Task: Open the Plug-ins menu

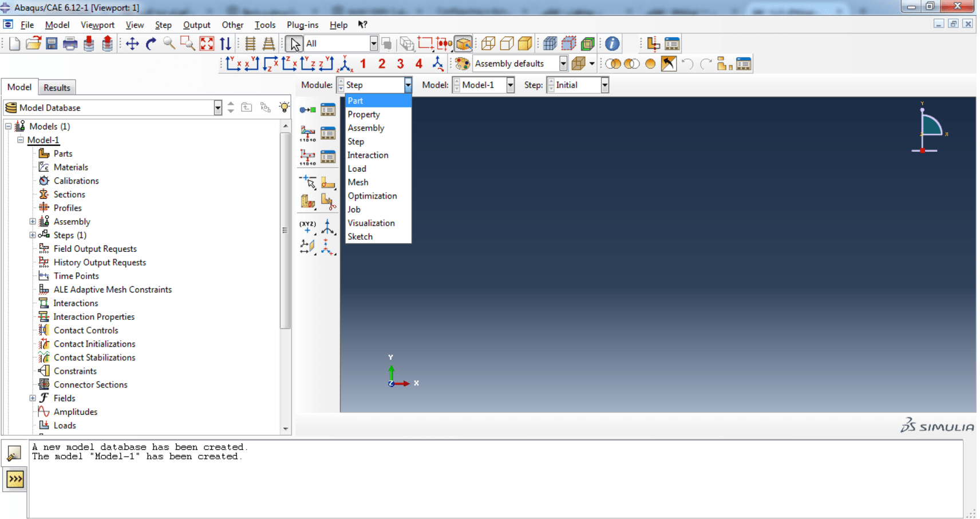Action: click(302, 25)
